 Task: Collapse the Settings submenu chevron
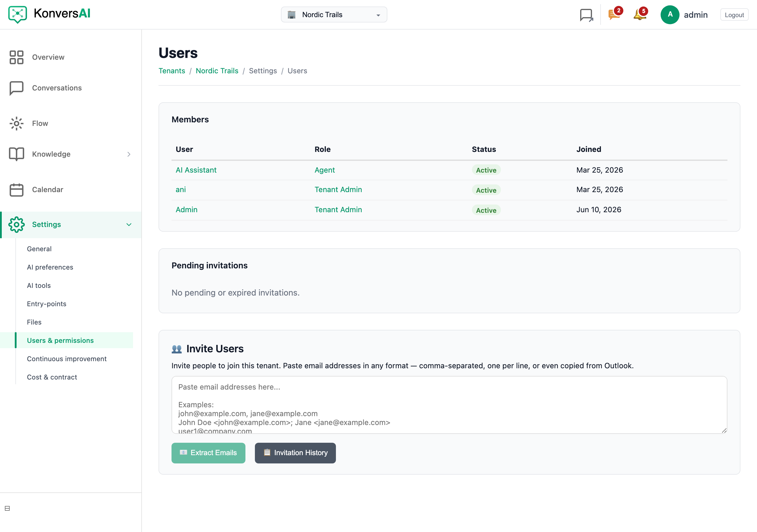pyautogui.click(x=129, y=225)
